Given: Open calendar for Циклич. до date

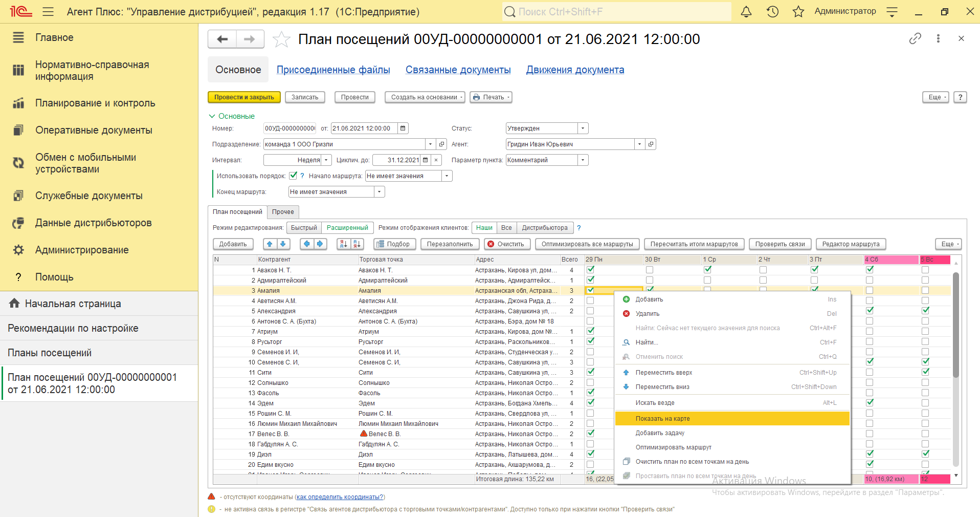Looking at the screenshot, I should pos(425,160).
